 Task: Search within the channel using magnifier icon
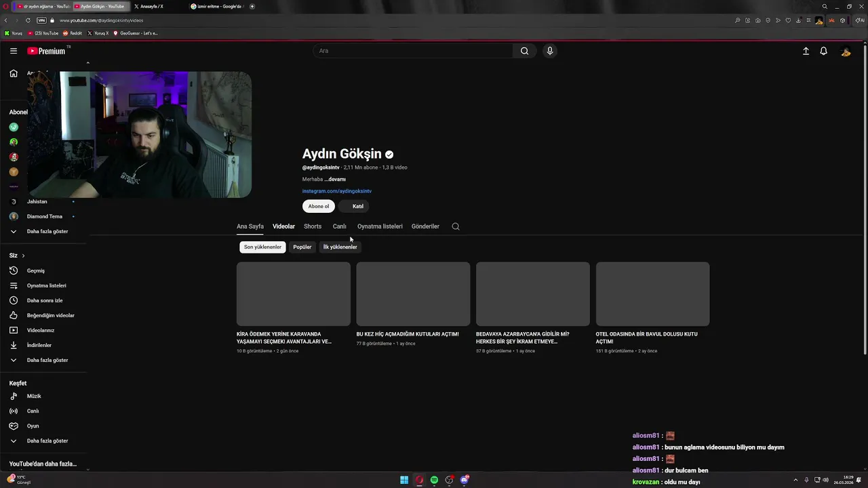[x=456, y=226]
